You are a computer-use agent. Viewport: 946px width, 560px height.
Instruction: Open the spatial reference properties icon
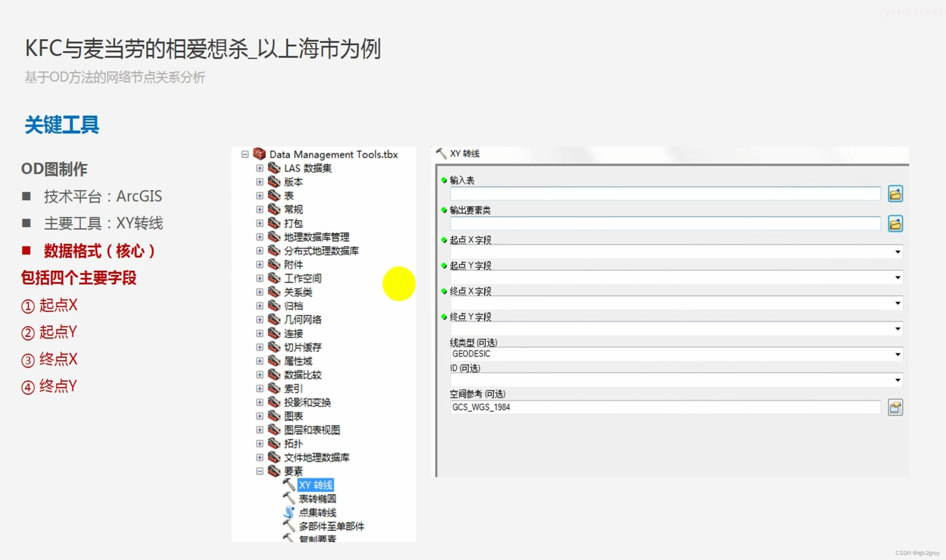coord(895,407)
